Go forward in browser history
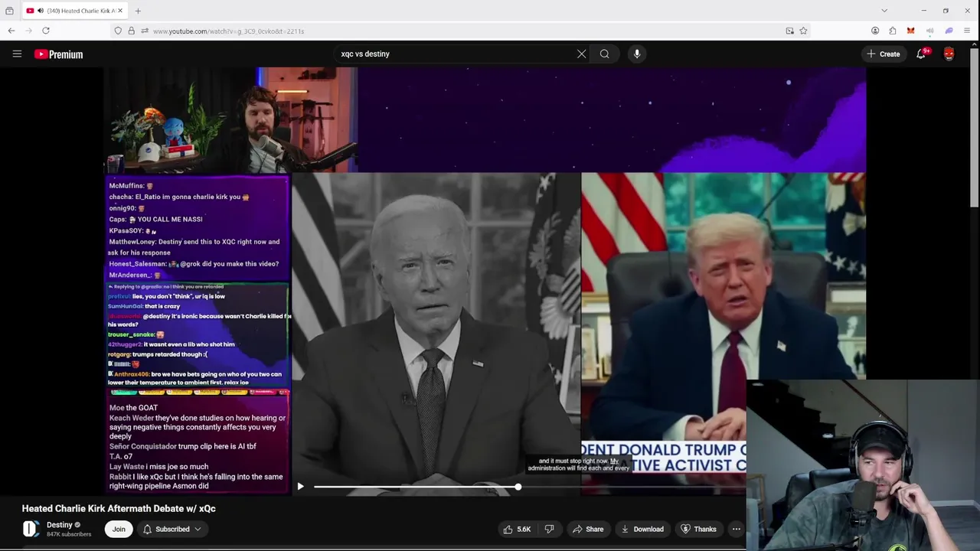 click(28, 31)
